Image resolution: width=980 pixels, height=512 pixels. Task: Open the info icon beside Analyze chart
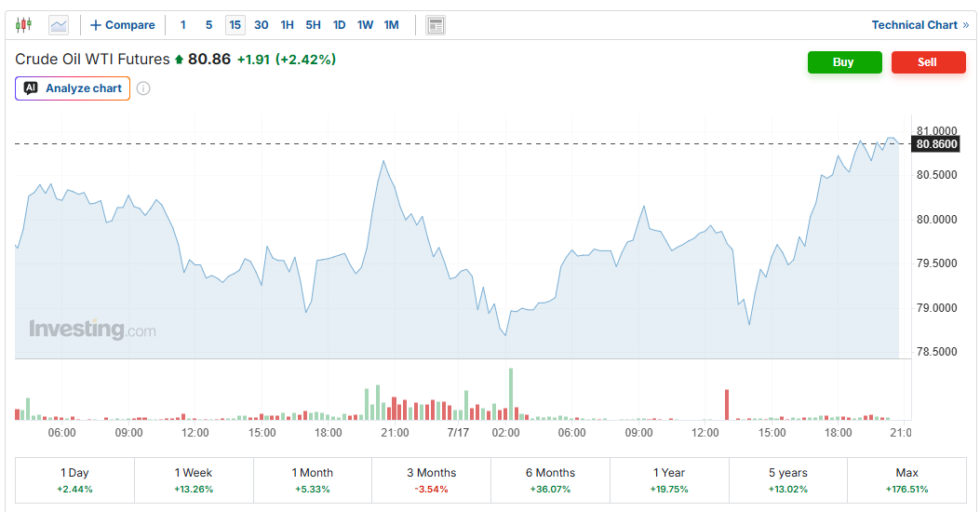pos(143,88)
